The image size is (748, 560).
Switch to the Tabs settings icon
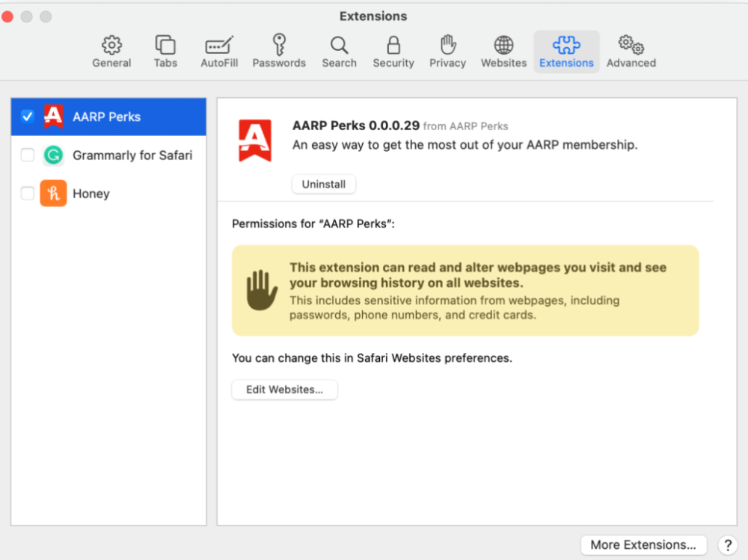tap(165, 50)
